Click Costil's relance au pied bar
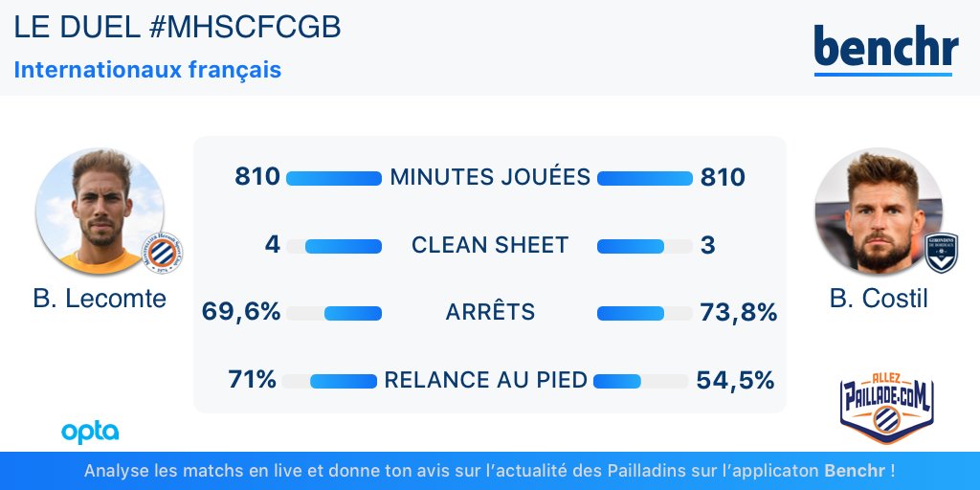The height and width of the screenshot is (490, 980). 640,381
